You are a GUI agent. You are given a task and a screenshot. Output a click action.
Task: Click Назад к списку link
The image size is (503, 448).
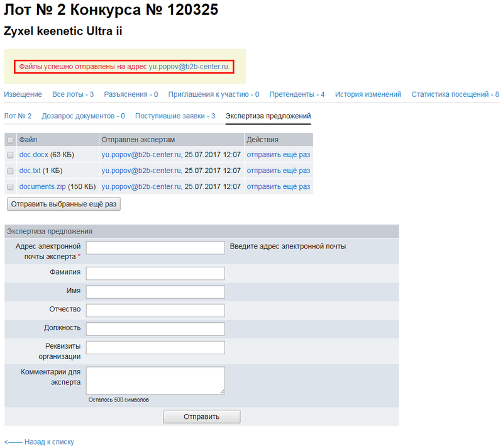(39, 442)
